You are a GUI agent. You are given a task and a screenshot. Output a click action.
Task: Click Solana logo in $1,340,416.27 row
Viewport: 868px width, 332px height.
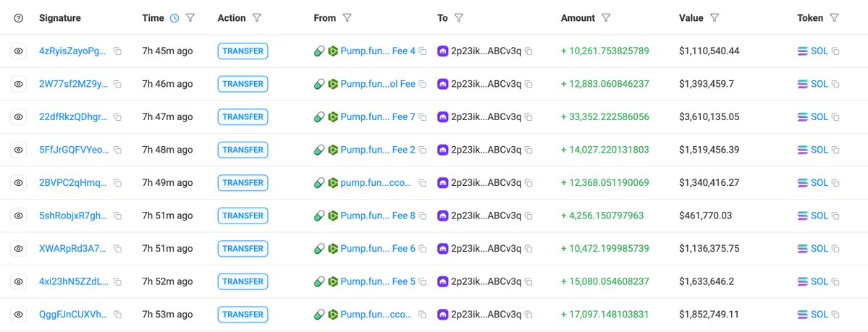click(803, 182)
